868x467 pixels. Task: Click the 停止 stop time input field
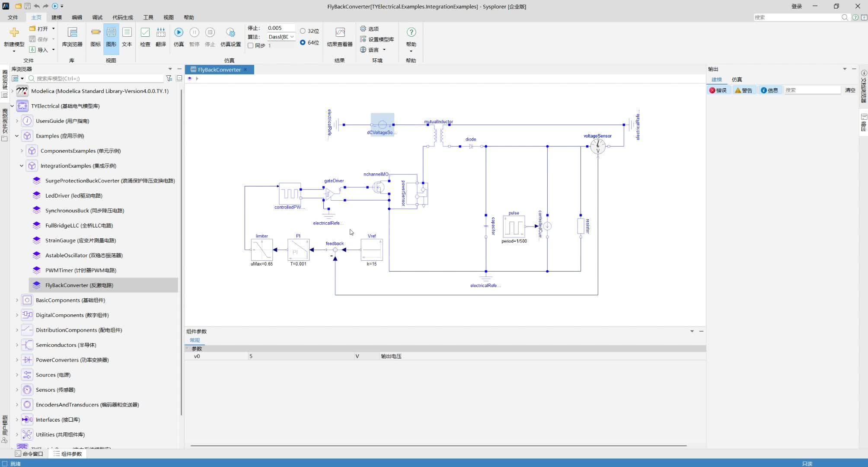(x=280, y=28)
